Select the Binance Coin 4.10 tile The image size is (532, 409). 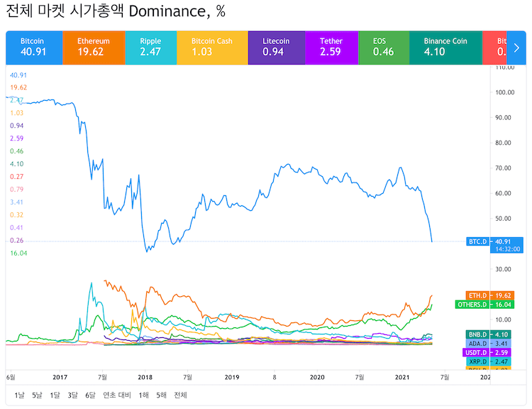pyautogui.click(x=446, y=48)
